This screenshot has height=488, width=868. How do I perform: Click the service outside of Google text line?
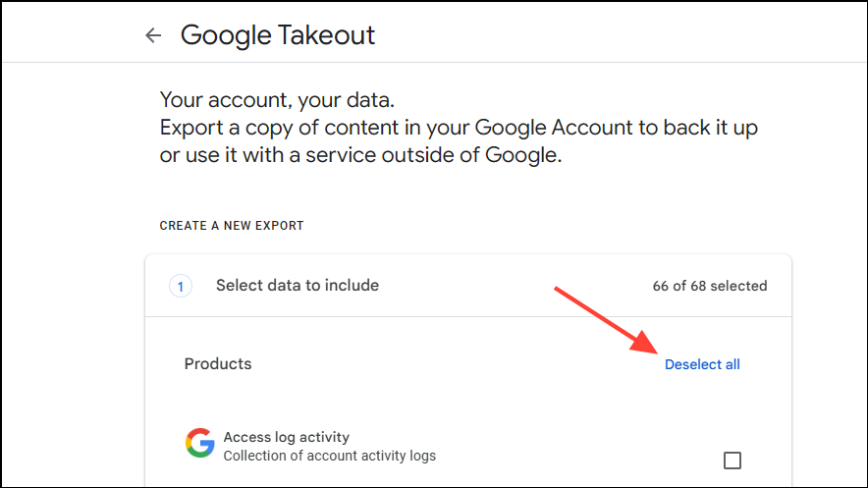[x=360, y=155]
